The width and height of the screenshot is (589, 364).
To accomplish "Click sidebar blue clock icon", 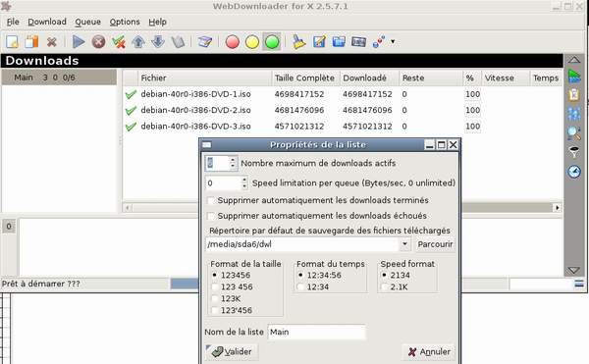I will point(574,172).
